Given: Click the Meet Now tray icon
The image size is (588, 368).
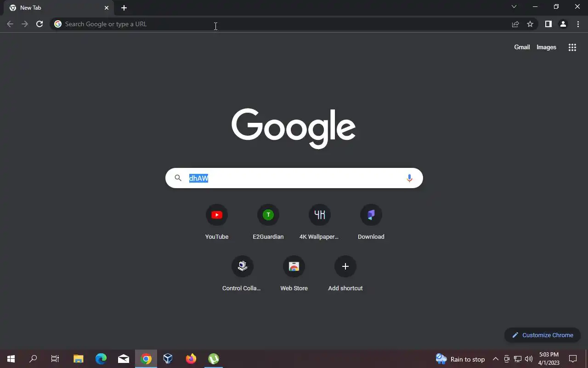Looking at the screenshot, I should tap(507, 359).
